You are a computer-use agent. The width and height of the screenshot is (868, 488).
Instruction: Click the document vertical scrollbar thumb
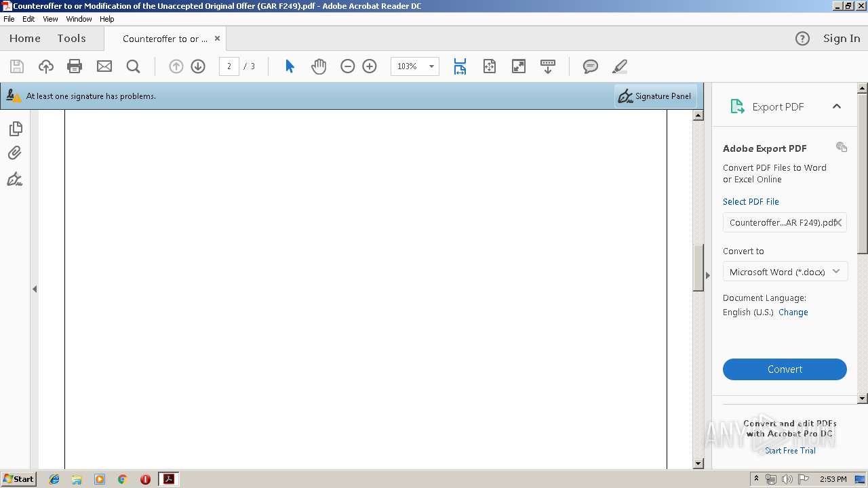[698, 267]
